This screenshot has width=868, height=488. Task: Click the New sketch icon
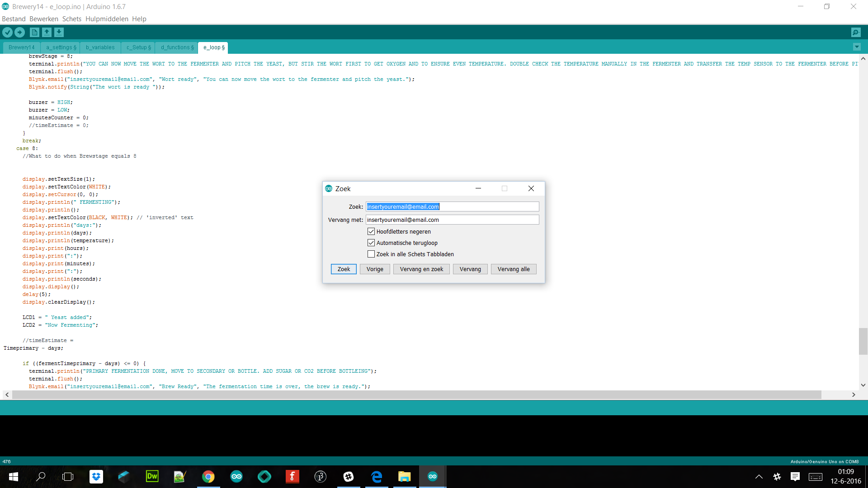[x=34, y=32]
